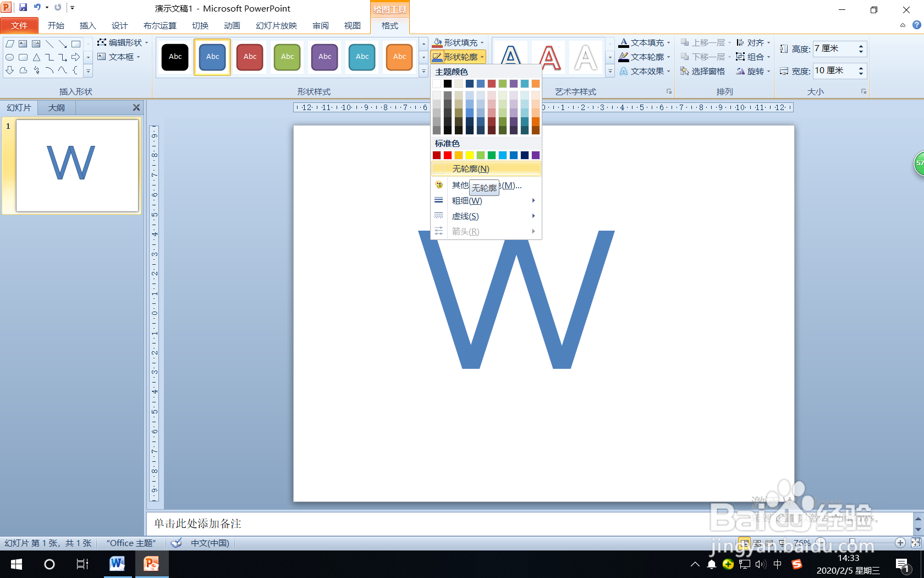Click the Undo icon in quick access toolbar
Image resolution: width=924 pixels, height=578 pixels.
tap(37, 8)
